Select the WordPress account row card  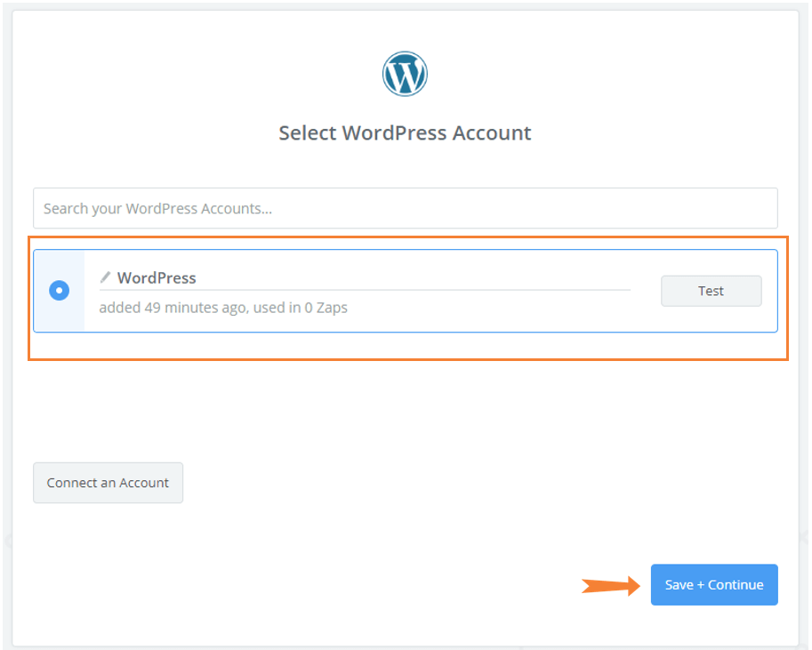(406, 291)
